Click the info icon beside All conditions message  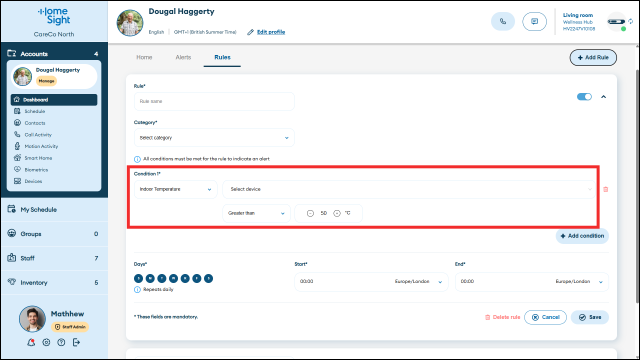coord(137,159)
